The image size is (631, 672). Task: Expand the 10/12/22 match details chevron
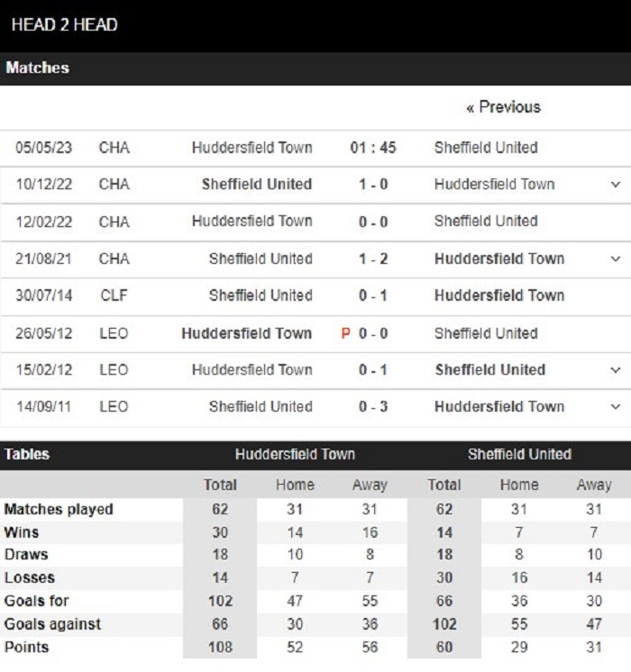coord(615,185)
